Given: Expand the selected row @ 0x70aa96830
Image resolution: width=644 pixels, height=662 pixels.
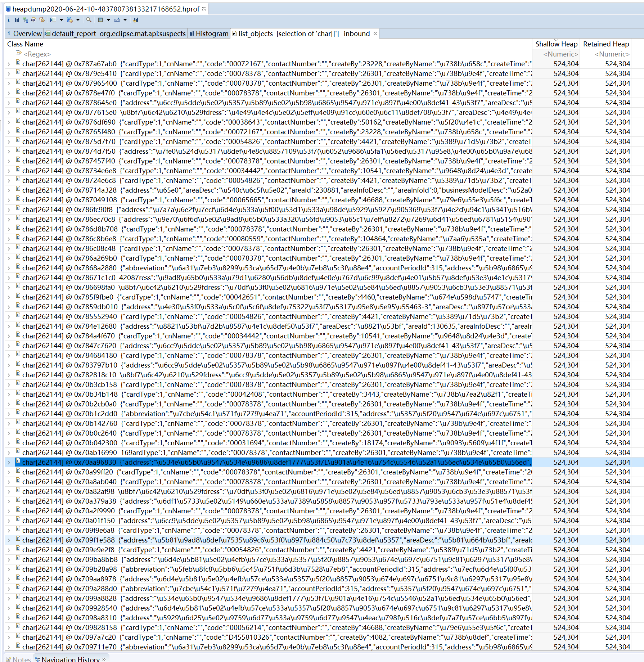Looking at the screenshot, I should click(x=9, y=463).
